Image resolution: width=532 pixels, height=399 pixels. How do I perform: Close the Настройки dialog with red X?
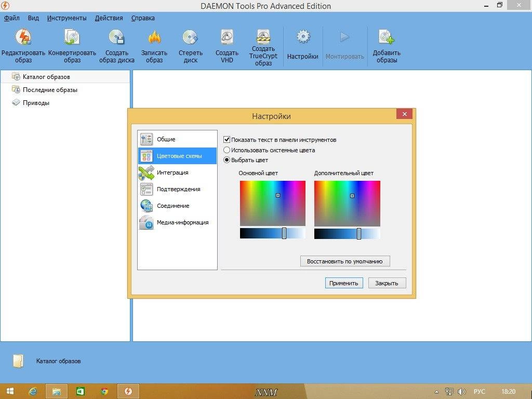(404, 114)
